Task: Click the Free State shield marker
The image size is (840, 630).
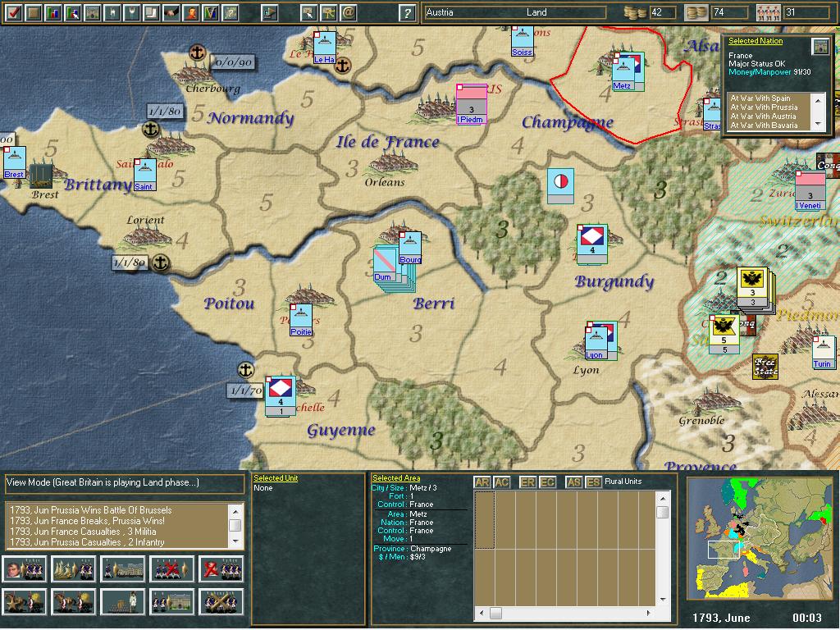Action: click(765, 367)
